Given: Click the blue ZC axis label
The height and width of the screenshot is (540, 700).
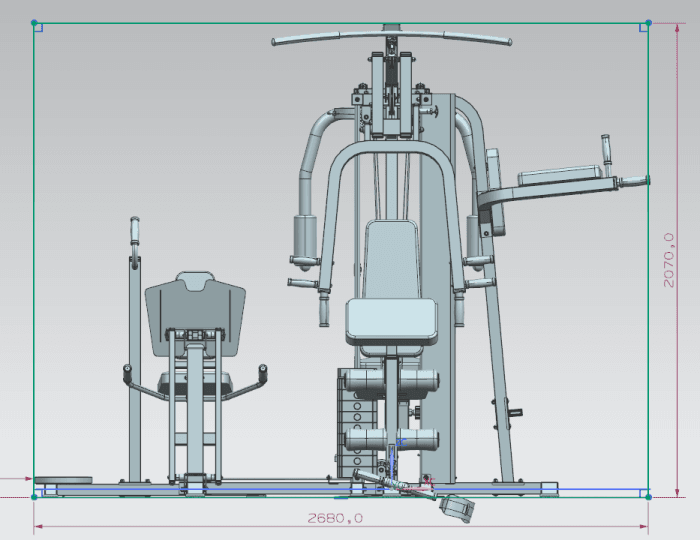Looking at the screenshot, I should (x=401, y=443).
